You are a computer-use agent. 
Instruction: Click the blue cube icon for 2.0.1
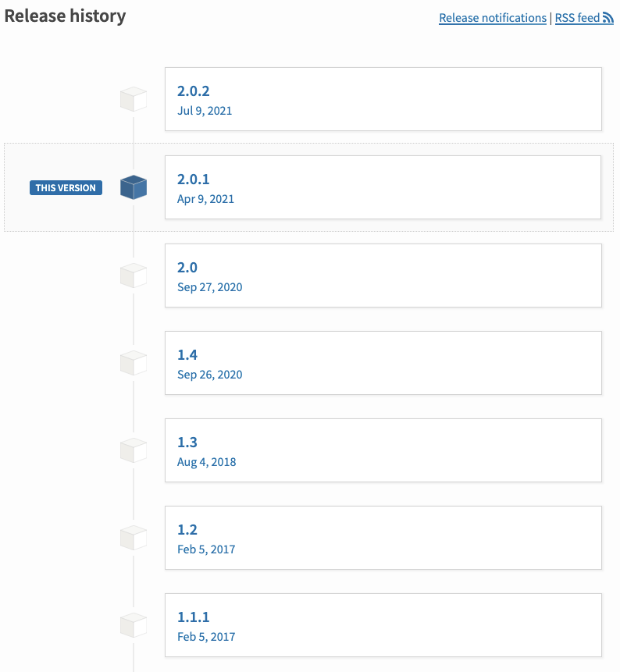[134, 187]
